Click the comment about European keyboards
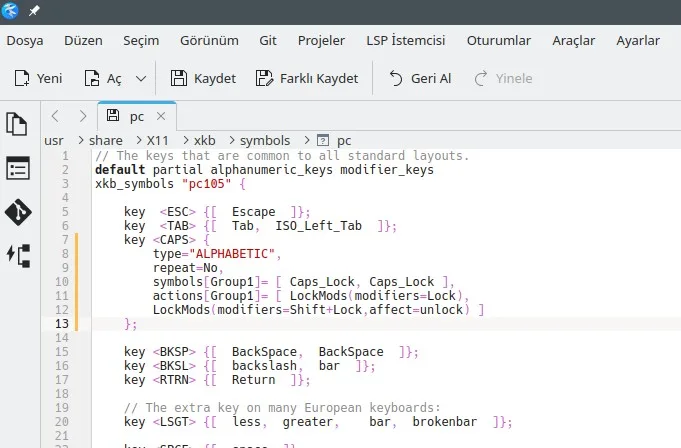 pyautogui.click(x=282, y=408)
